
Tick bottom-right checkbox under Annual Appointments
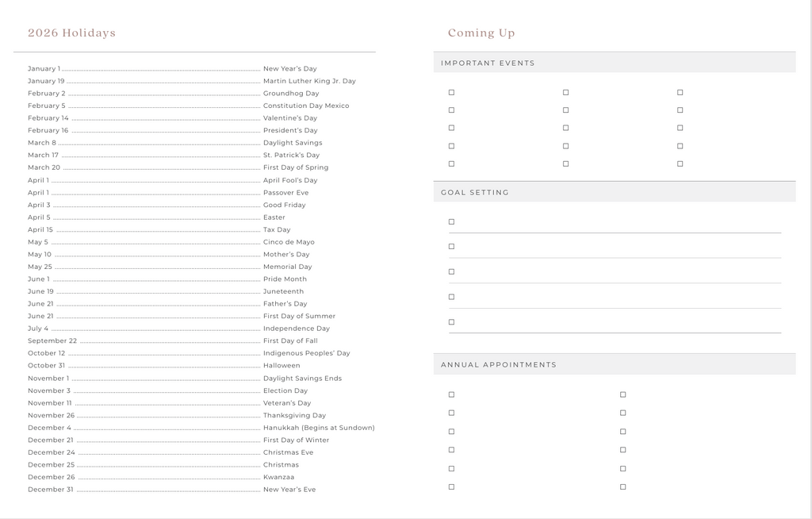click(x=622, y=487)
